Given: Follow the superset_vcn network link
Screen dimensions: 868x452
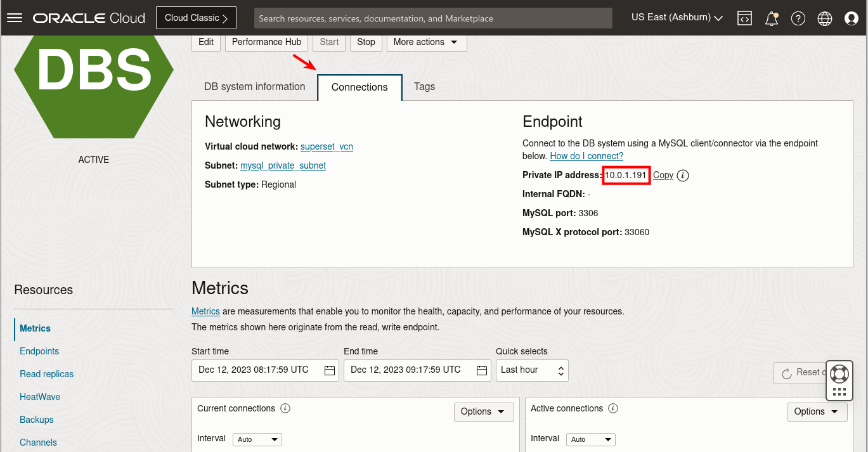Looking at the screenshot, I should coord(327,146).
